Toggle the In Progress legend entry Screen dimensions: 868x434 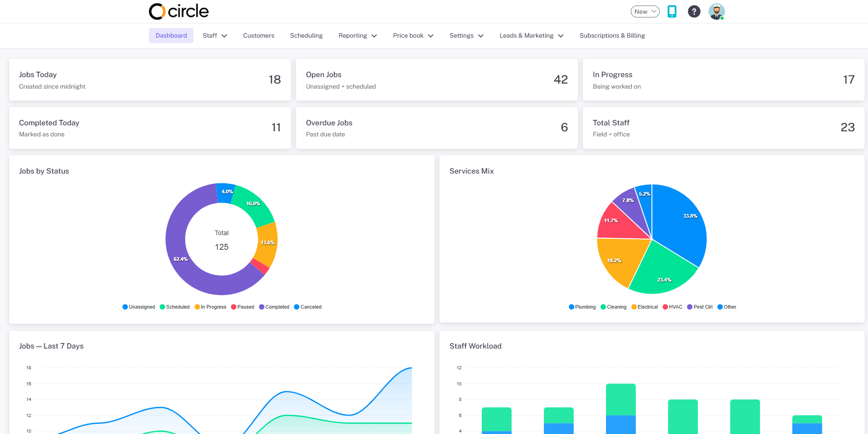pyautogui.click(x=211, y=307)
